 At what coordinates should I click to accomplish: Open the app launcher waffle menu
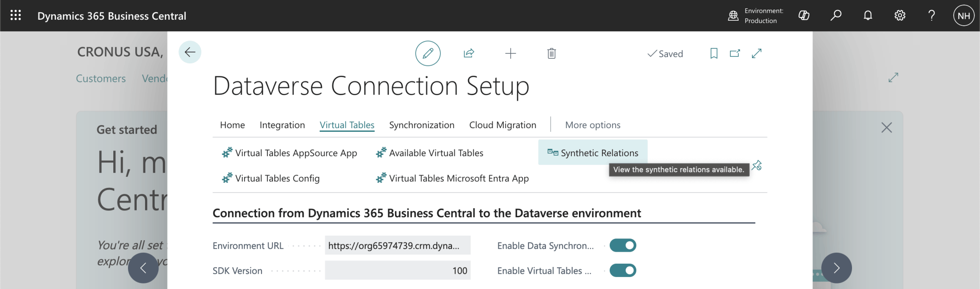(x=16, y=16)
